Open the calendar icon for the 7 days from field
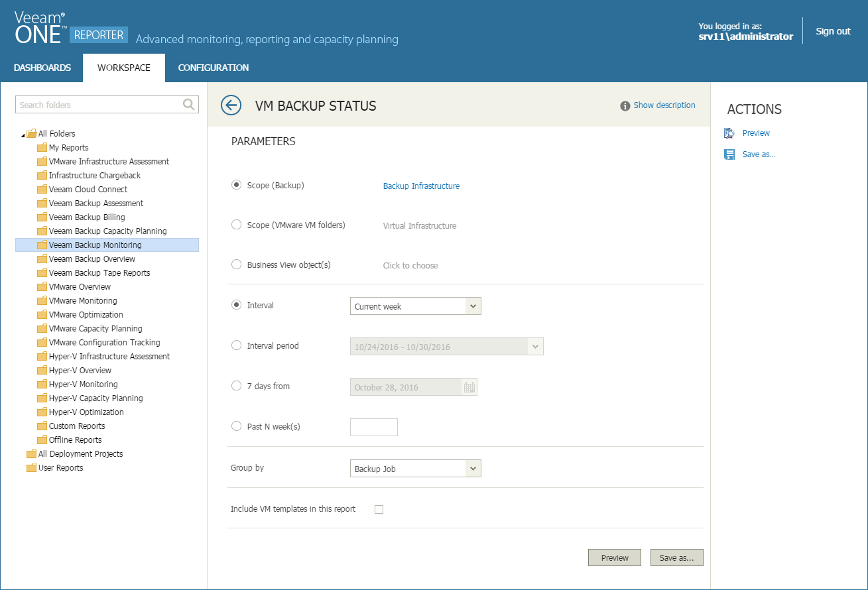Screen dimensions: 868x590 pyautogui.click(x=469, y=387)
